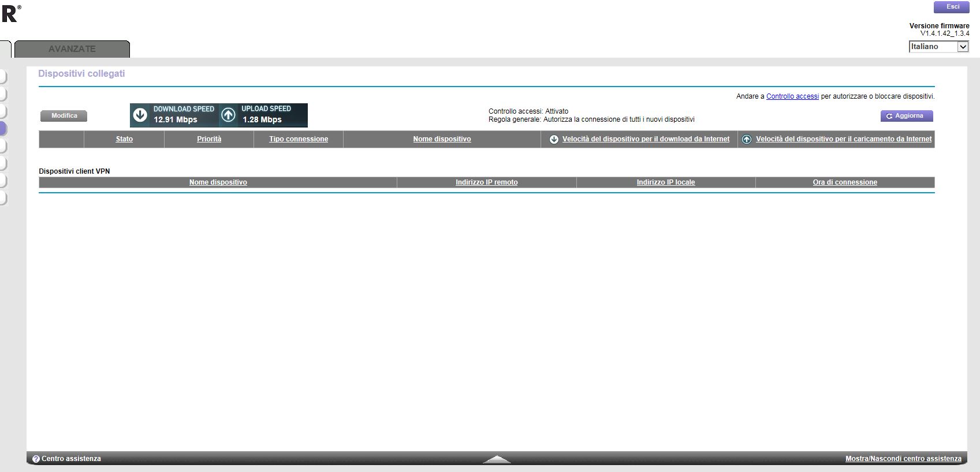Click the Controllo accessi: Attivato status text
The width and height of the screenshot is (980, 472).
pos(528,111)
